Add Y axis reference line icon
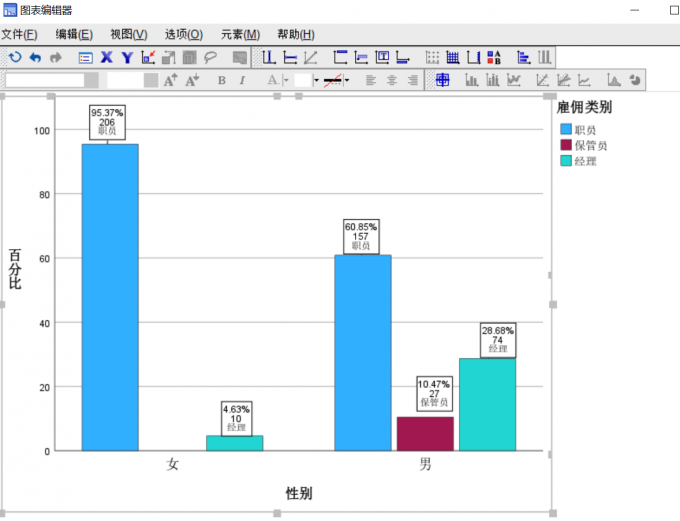 pyautogui.click(x=290, y=57)
